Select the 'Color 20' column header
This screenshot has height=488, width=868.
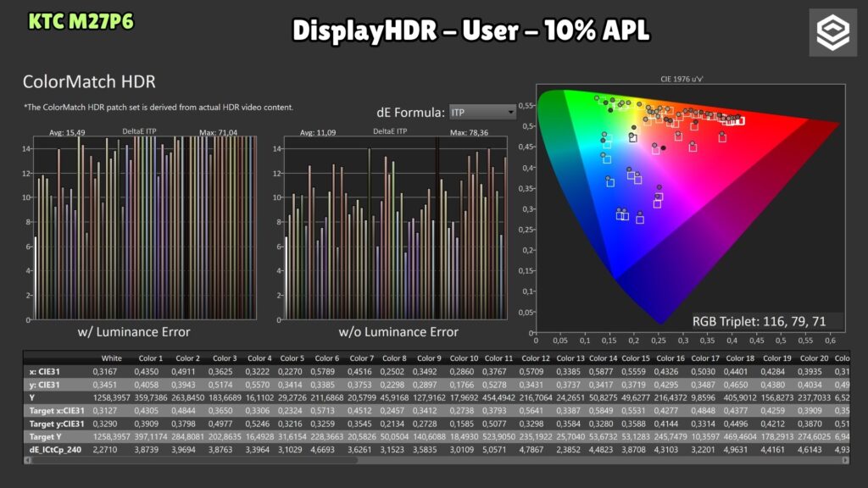(814, 358)
